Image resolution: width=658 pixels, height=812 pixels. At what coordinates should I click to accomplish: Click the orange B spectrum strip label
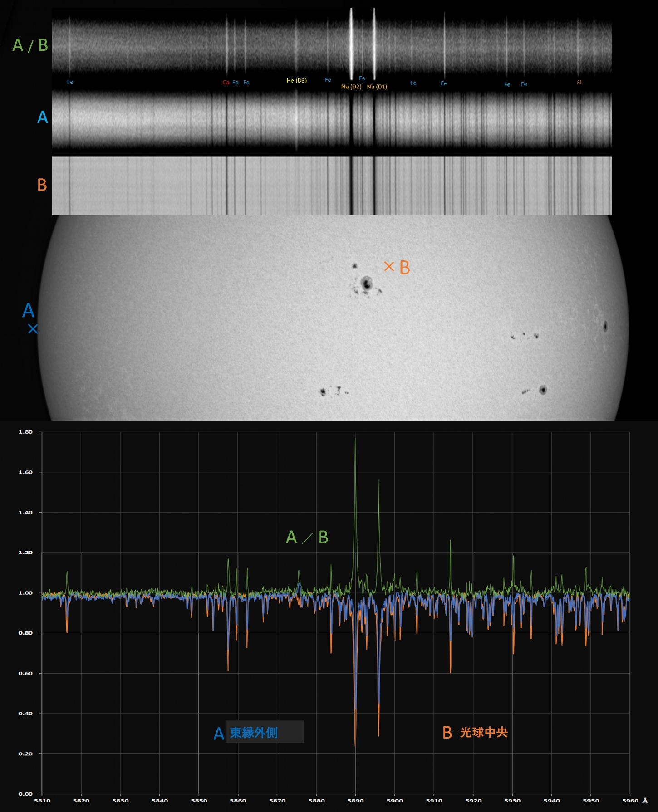pos(42,185)
